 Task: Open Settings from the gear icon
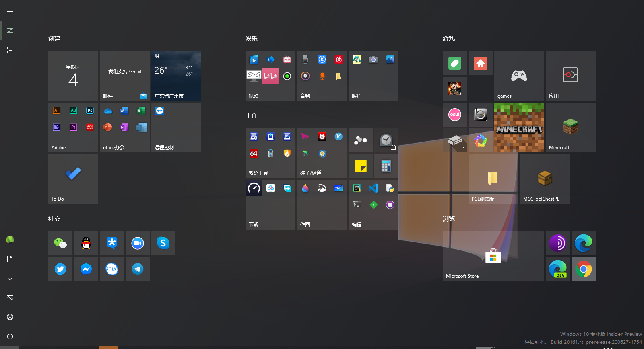10,317
